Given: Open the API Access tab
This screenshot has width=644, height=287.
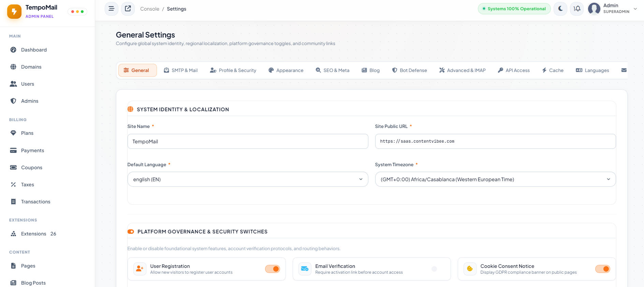Looking at the screenshot, I should pyautogui.click(x=514, y=70).
